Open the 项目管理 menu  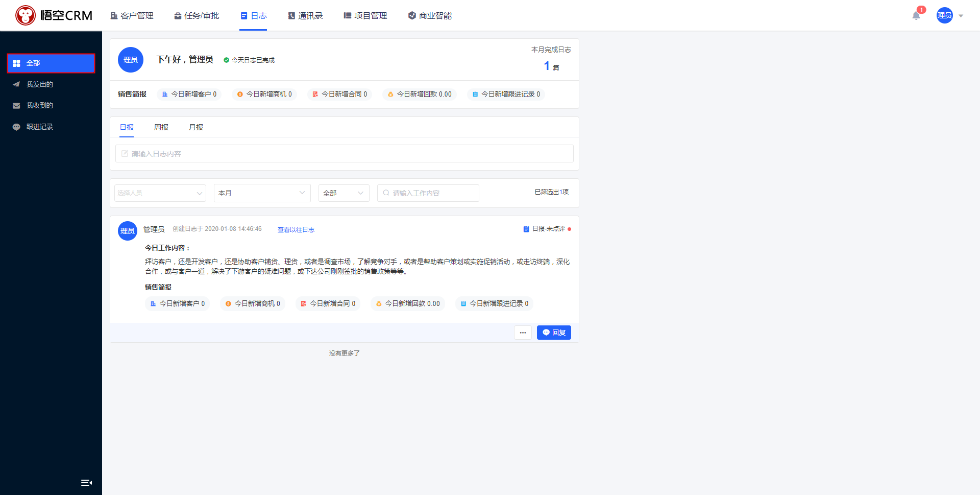[x=365, y=16]
